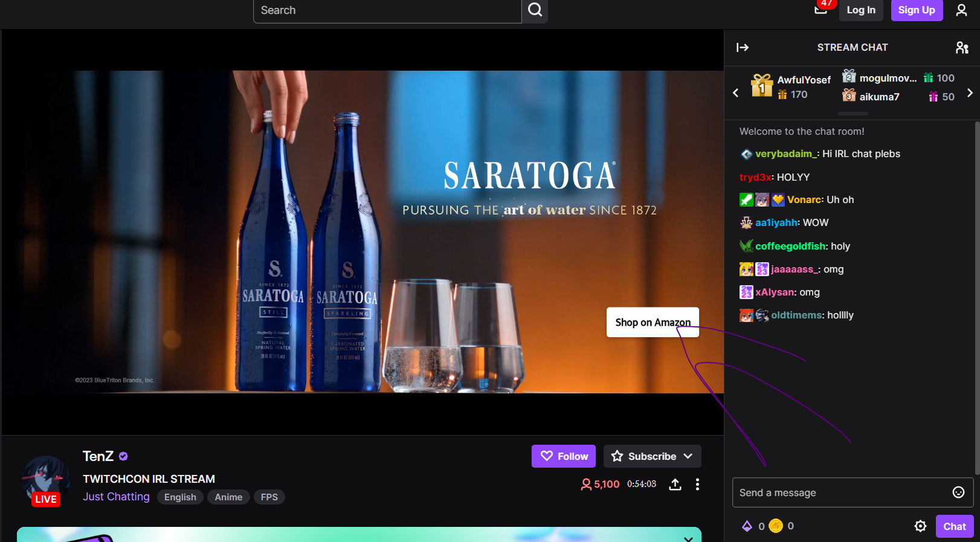Click username coffeegoldfish in chat
The image size is (980, 542).
click(x=790, y=246)
